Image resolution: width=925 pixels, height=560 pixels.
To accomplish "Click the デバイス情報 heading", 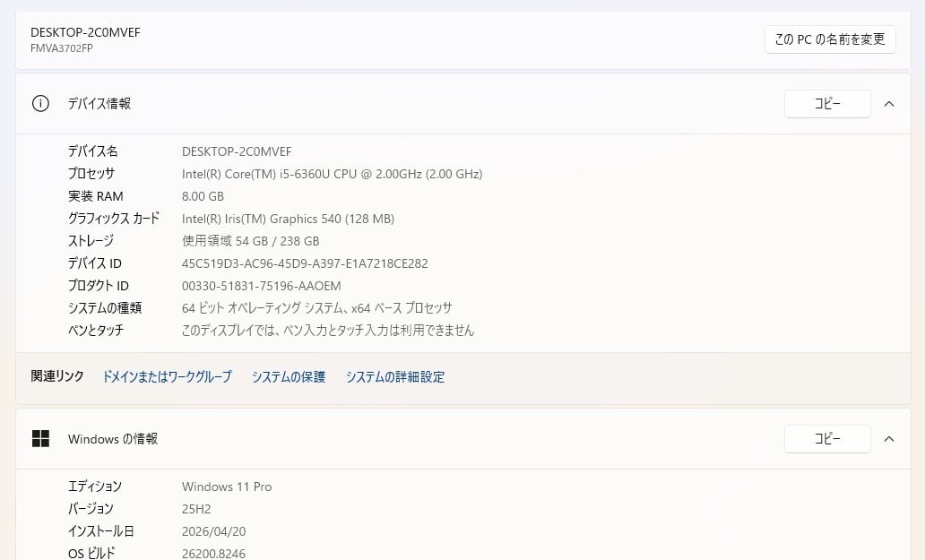I will pyautogui.click(x=99, y=104).
